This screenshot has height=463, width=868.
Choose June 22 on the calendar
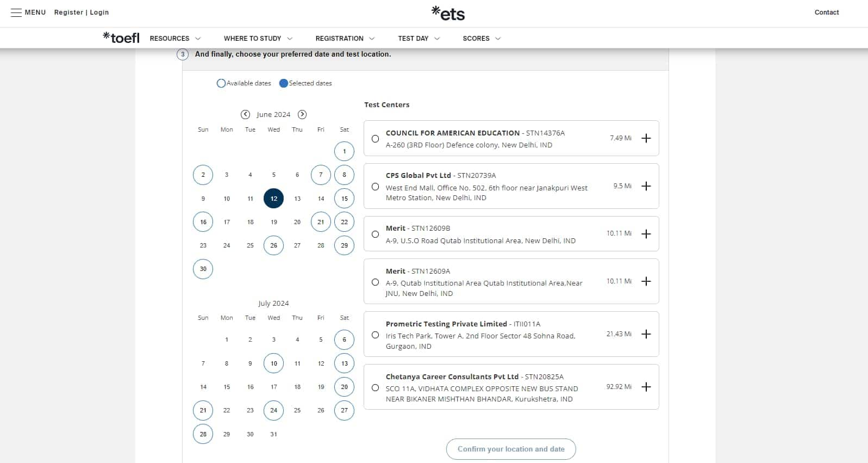344,222
